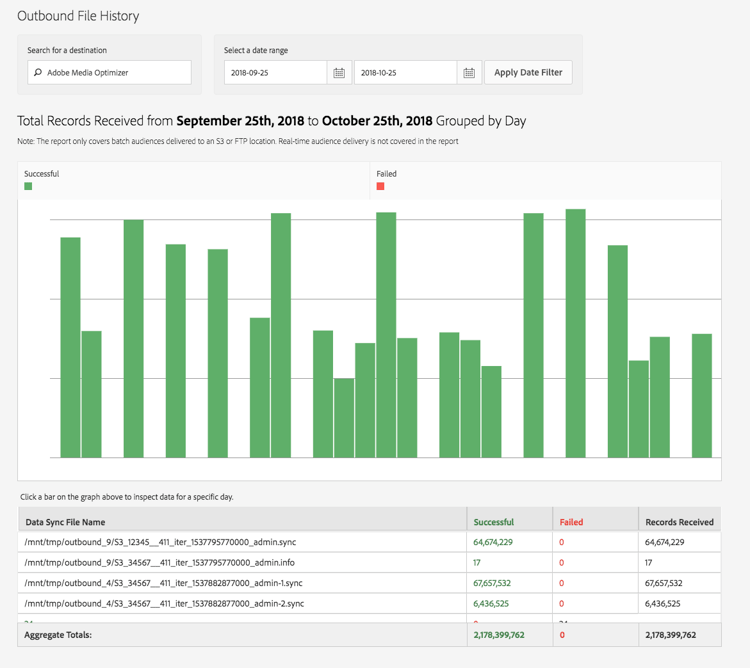Screen dimensions: 750x668
Task: Click the red Failed legend swatch
Action: click(380, 186)
